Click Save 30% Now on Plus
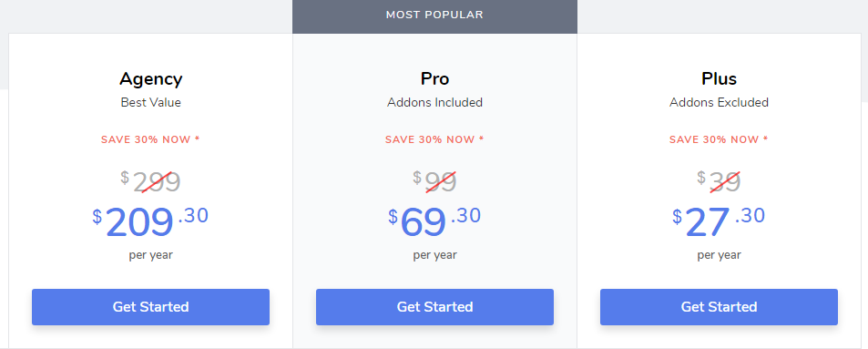 point(719,139)
